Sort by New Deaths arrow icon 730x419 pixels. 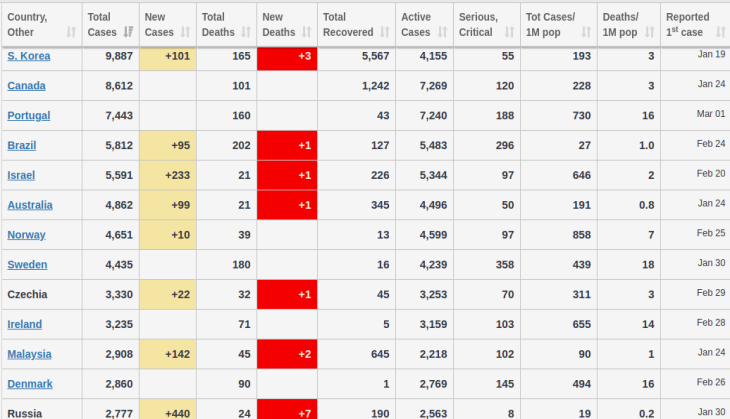[306, 32]
